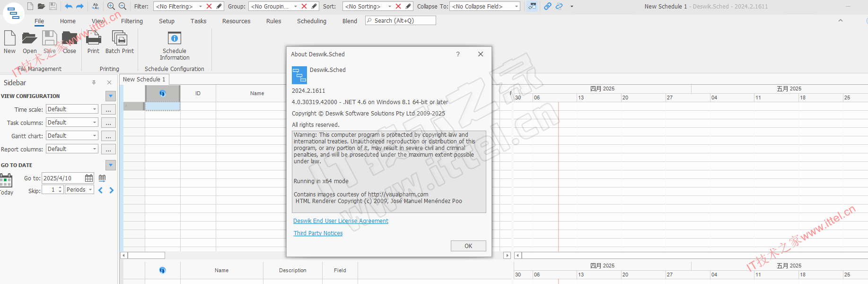The width and height of the screenshot is (868, 284).
Task: Open the Report columns dropdown
Action: (95, 149)
